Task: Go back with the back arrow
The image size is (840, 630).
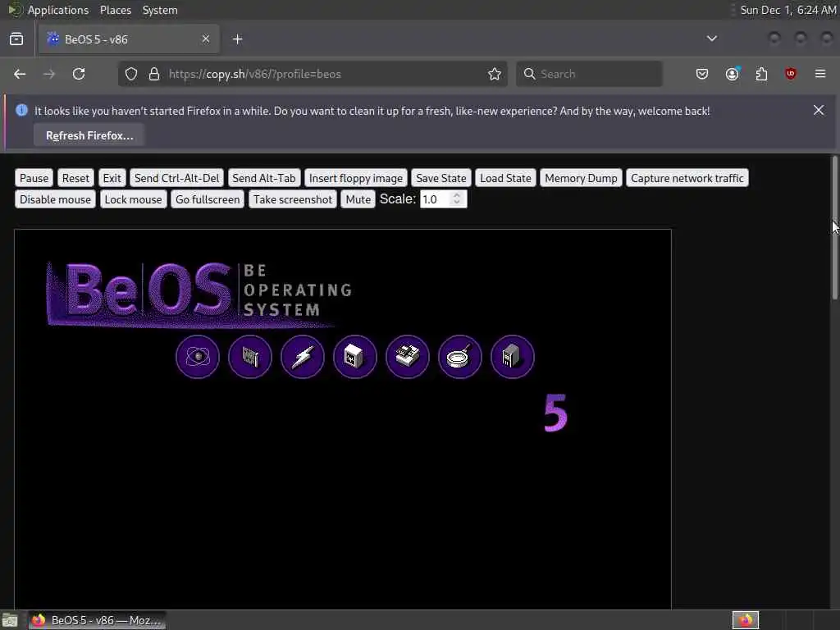Action: coord(20,74)
